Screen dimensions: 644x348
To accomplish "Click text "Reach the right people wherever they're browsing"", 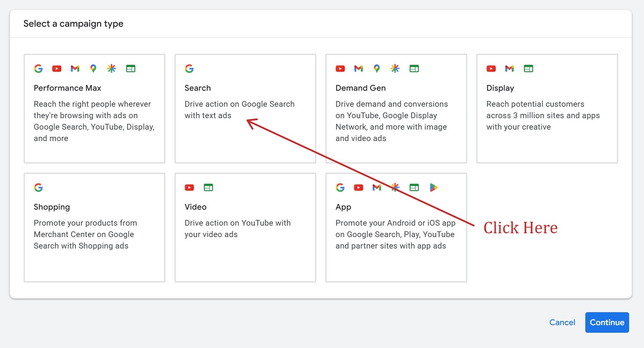I will tap(93, 110).
